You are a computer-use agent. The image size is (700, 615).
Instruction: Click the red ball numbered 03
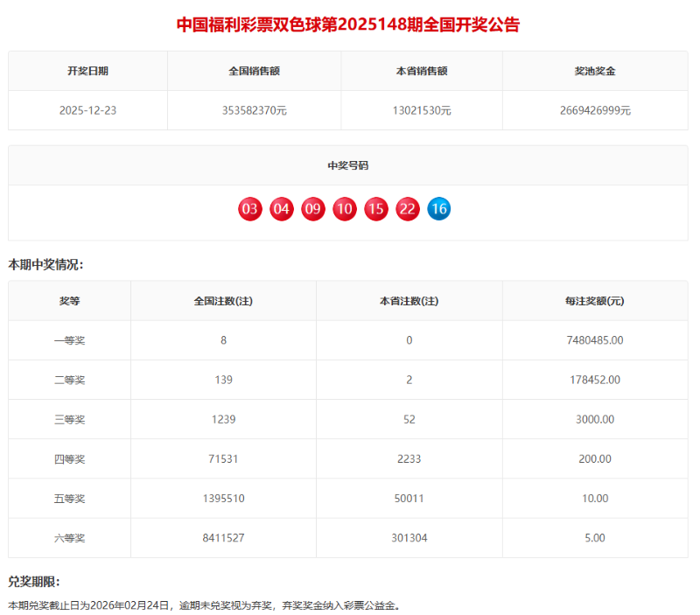pyautogui.click(x=250, y=209)
